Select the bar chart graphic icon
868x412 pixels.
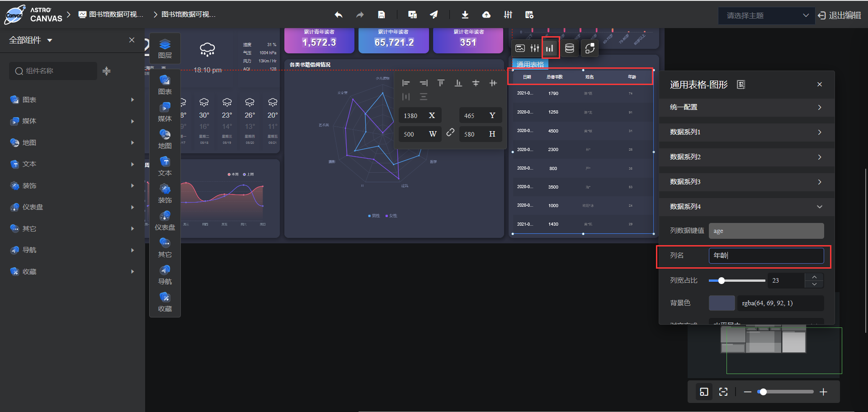point(550,48)
